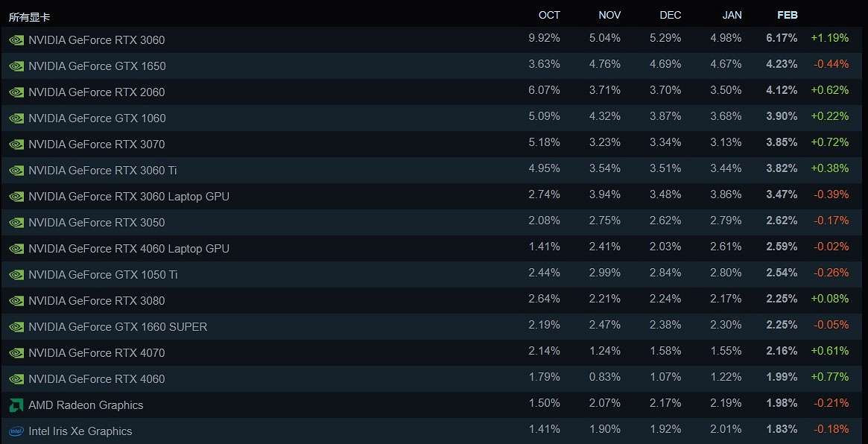
Task: Sort by the OCT column header
Action: point(548,15)
